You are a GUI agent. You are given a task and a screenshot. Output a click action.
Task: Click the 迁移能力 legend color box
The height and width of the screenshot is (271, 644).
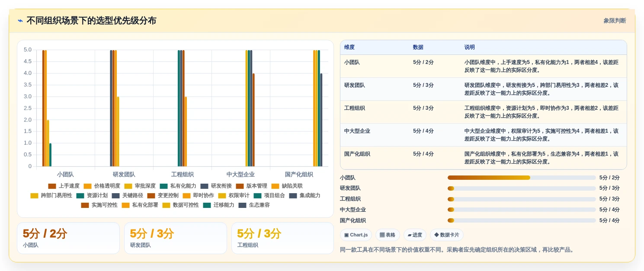pos(207,205)
